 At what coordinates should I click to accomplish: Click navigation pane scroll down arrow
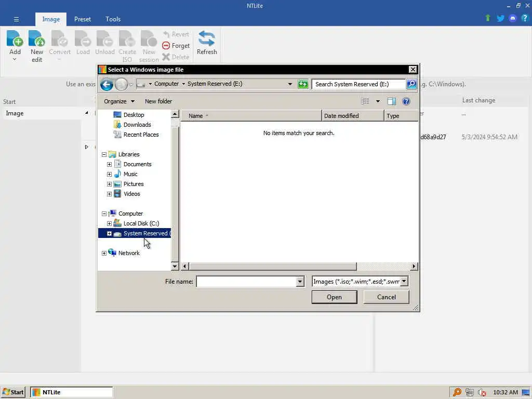175,266
